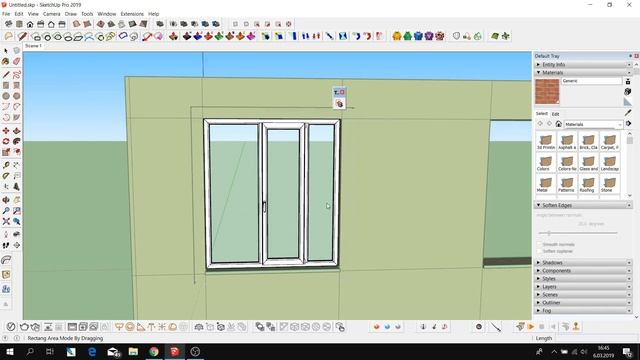Click the Zoom Extents tool
This screenshot has width=640, height=360.
6,221
